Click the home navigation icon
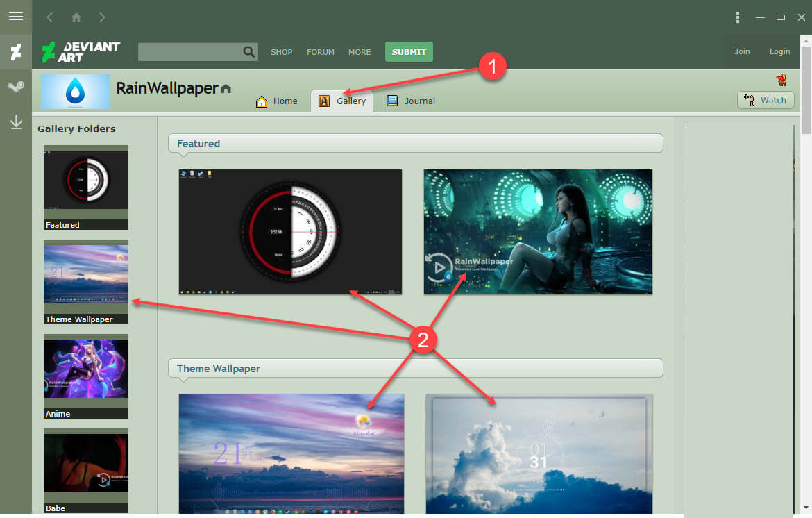812x518 pixels. click(x=76, y=17)
